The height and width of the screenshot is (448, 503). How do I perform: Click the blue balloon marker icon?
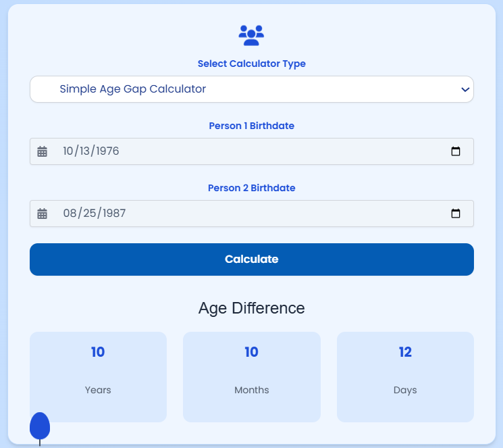click(40, 426)
